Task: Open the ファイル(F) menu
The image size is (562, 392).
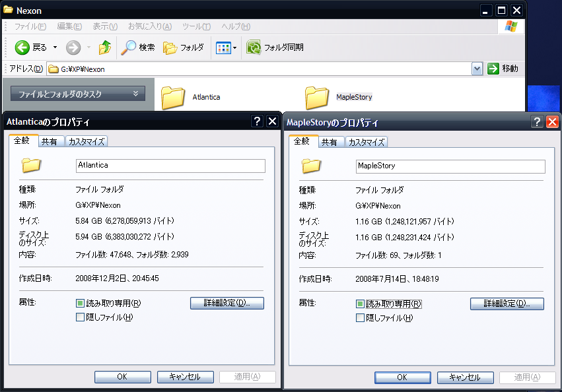Action: (30, 26)
